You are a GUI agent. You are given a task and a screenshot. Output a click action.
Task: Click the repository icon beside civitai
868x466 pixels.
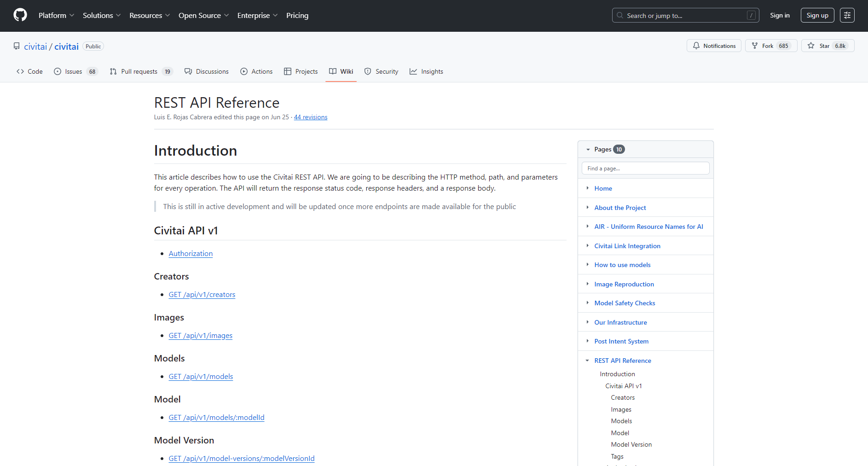(x=17, y=46)
